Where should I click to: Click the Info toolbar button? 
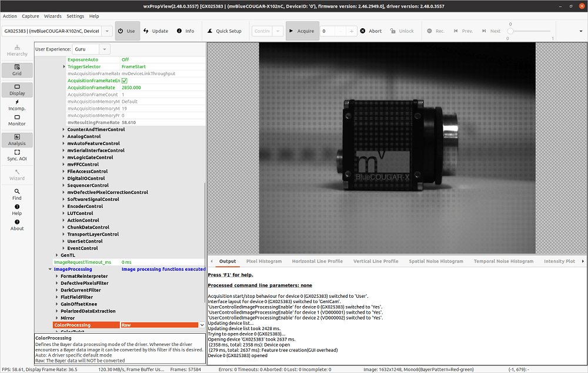(186, 31)
